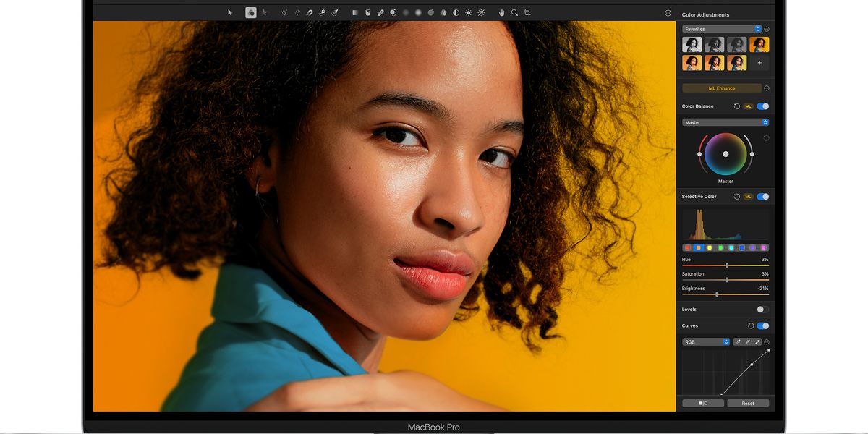Click the circle options icon beside RGB
The height and width of the screenshot is (434, 868).
(767, 341)
